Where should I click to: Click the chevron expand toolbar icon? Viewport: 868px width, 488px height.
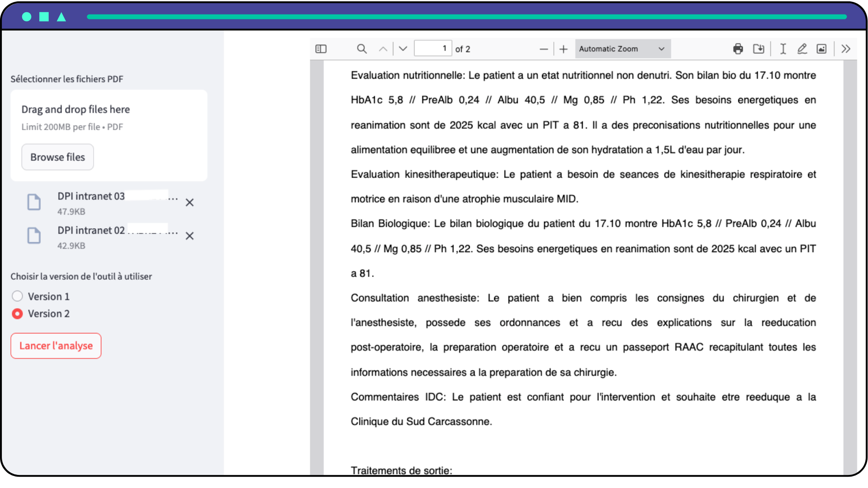pyautogui.click(x=845, y=48)
